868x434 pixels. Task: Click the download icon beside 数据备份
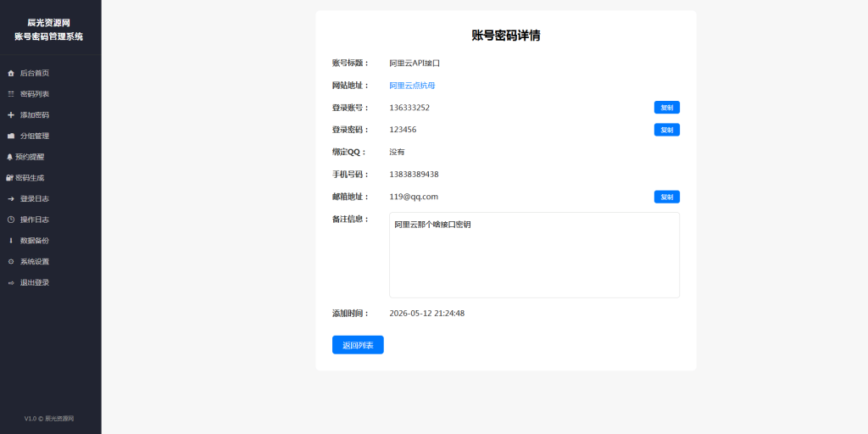pyautogui.click(x=10, y=241)
